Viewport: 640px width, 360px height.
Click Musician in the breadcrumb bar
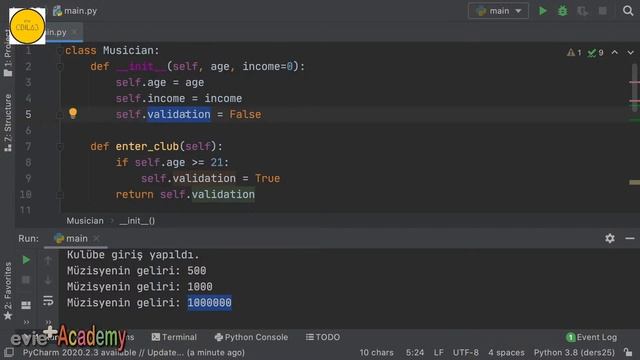point(85,221)
